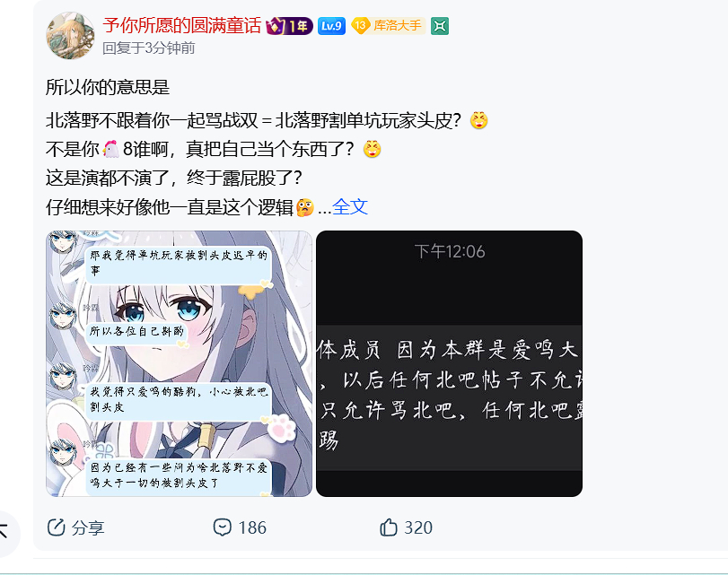The width and height of the screenshot is (728, 575).
Task: Click the 186 comment count
Action: pos(252,528)
